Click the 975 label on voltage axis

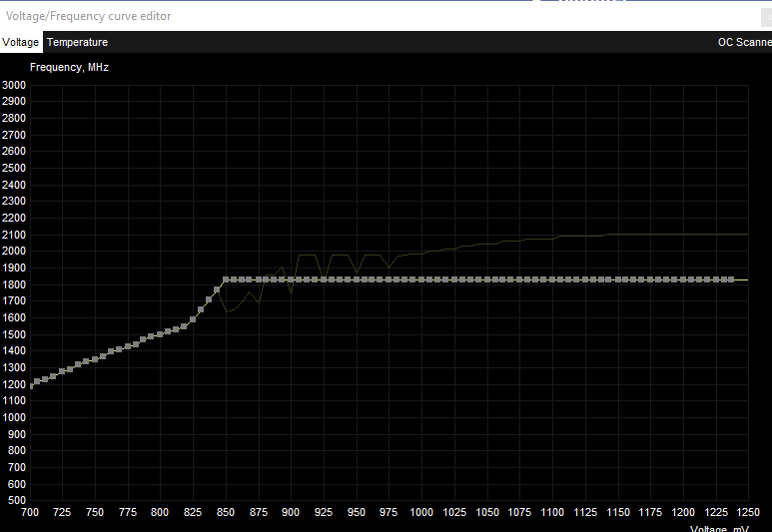388,512
